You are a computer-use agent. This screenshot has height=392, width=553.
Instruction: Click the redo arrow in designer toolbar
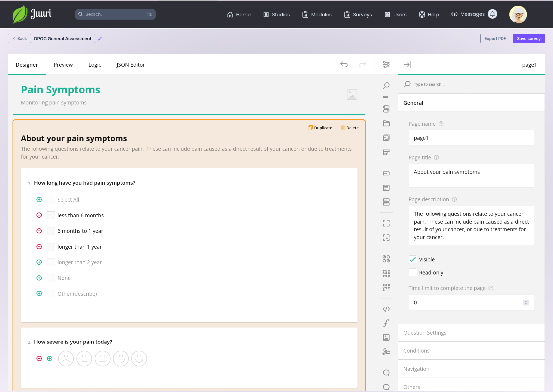tap(362, 64)
